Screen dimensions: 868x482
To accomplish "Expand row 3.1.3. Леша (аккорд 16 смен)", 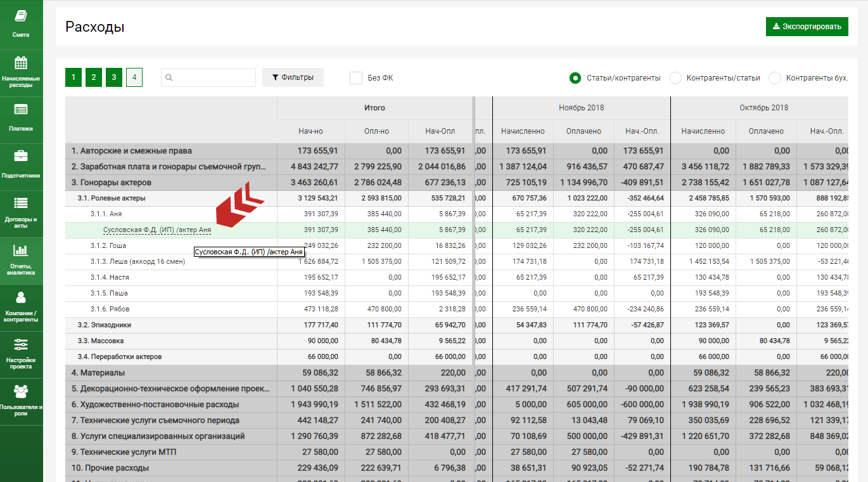I will 171,261.
